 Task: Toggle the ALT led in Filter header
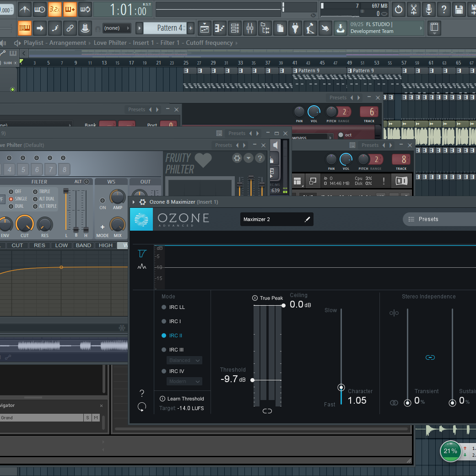(x=87, y=182)
